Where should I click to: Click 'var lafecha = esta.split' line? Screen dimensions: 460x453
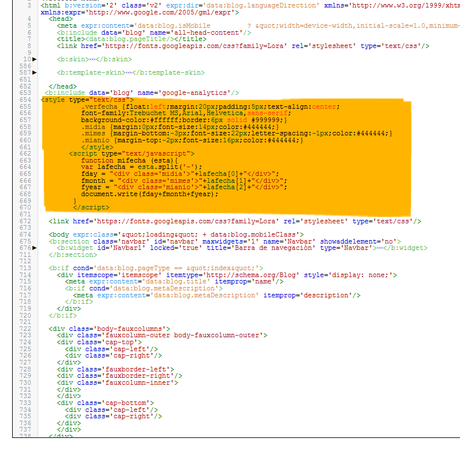point(141,167)
